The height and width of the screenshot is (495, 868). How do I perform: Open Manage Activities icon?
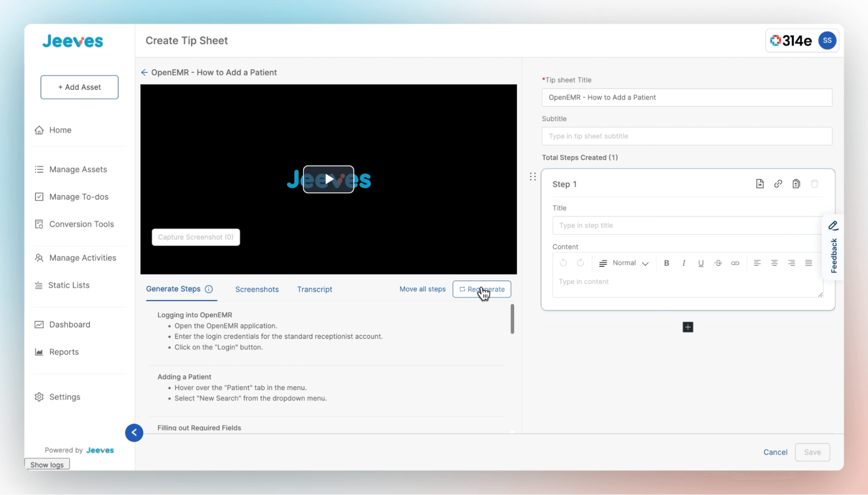click(x=39, y=258)
